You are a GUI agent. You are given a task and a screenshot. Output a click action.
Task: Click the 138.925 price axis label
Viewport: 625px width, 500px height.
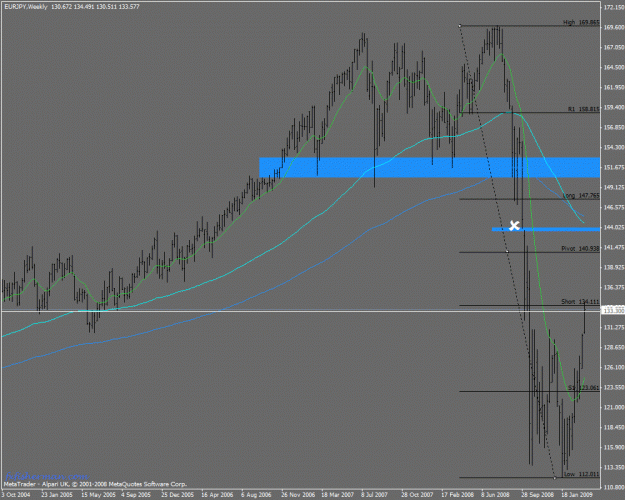pos(614,267)
